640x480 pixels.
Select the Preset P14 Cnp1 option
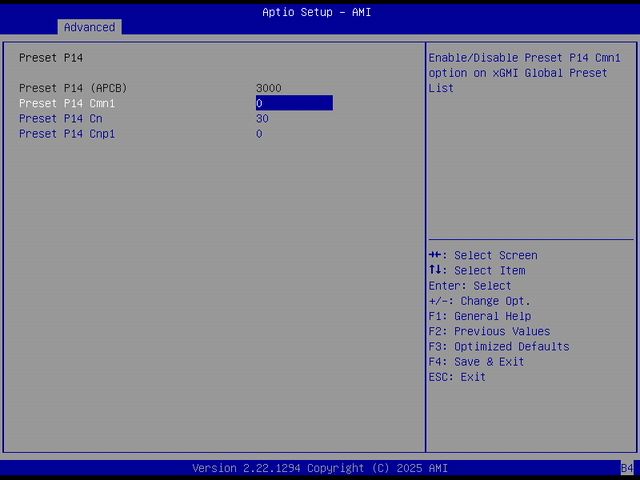pos(67,134)
